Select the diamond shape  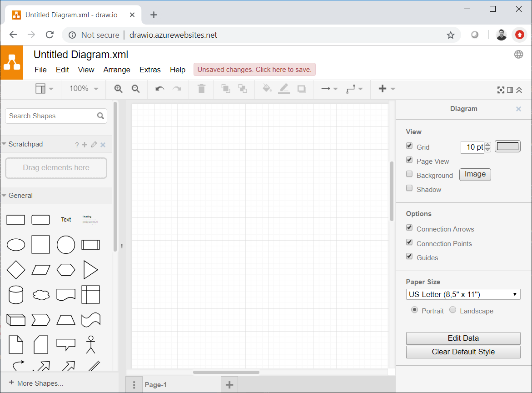pos(16,270)
